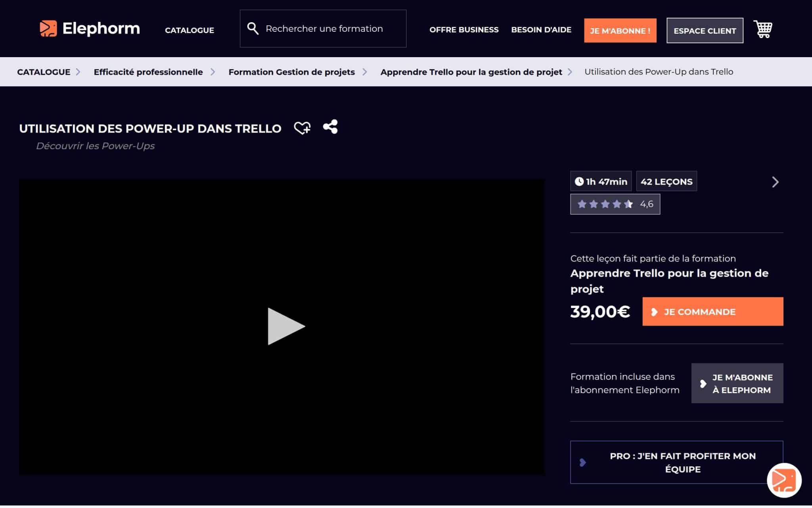The height and width of the screenshot is (508, 812).
Task: Click JE M'ABONNE À ELEPHORM button
Action: point(737,383)
